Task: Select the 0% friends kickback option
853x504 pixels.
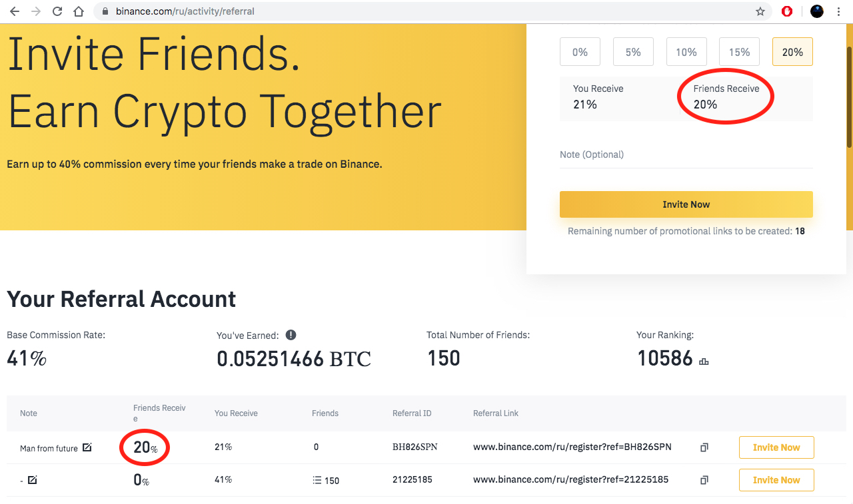Action: click(580, 52)
